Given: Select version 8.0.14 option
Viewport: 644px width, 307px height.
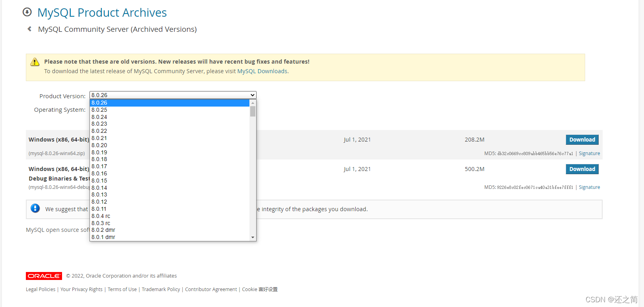Looking at the screenshot, I should [x=170, y=188].
